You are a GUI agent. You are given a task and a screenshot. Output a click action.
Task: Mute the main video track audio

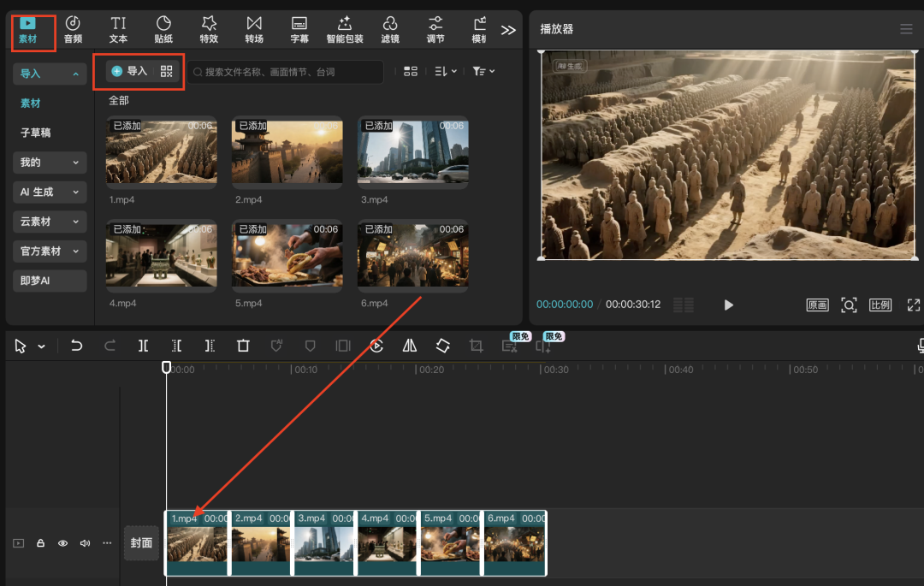pos(85,543)
